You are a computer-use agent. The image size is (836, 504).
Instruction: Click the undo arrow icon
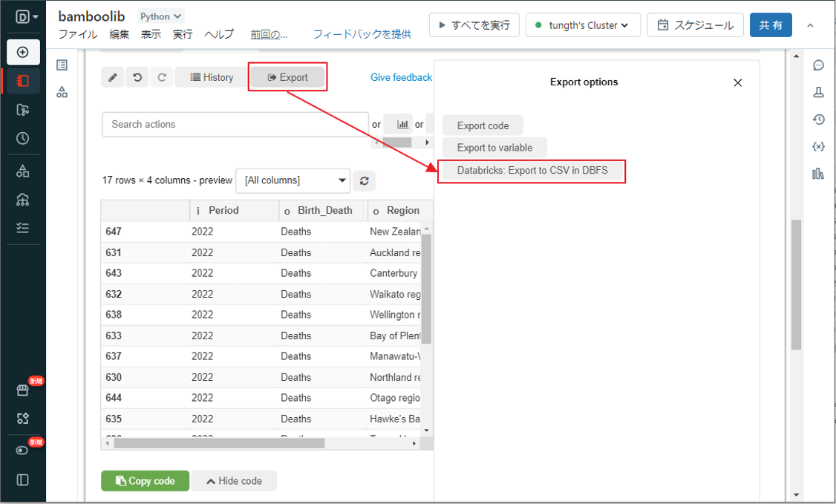coord(137,77)
